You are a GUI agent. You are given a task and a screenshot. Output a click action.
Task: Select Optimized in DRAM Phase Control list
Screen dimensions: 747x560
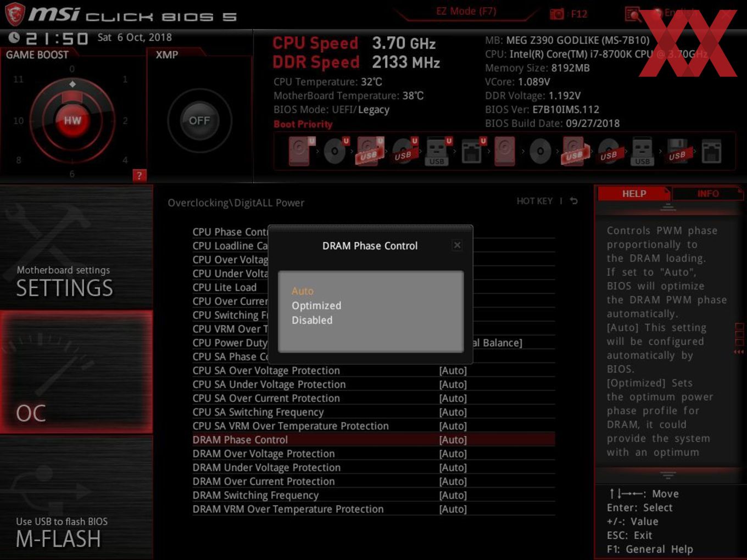[316, 305]
